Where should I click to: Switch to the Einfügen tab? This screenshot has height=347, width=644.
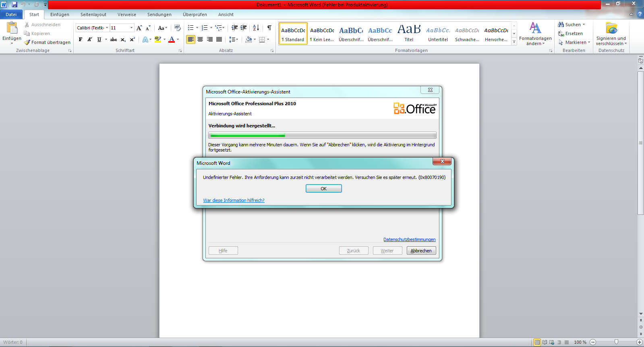pos(60,15)
